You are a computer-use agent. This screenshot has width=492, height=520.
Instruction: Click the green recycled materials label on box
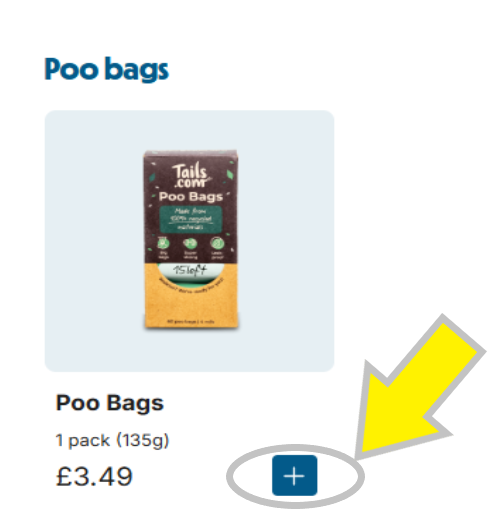pos(191,219)
